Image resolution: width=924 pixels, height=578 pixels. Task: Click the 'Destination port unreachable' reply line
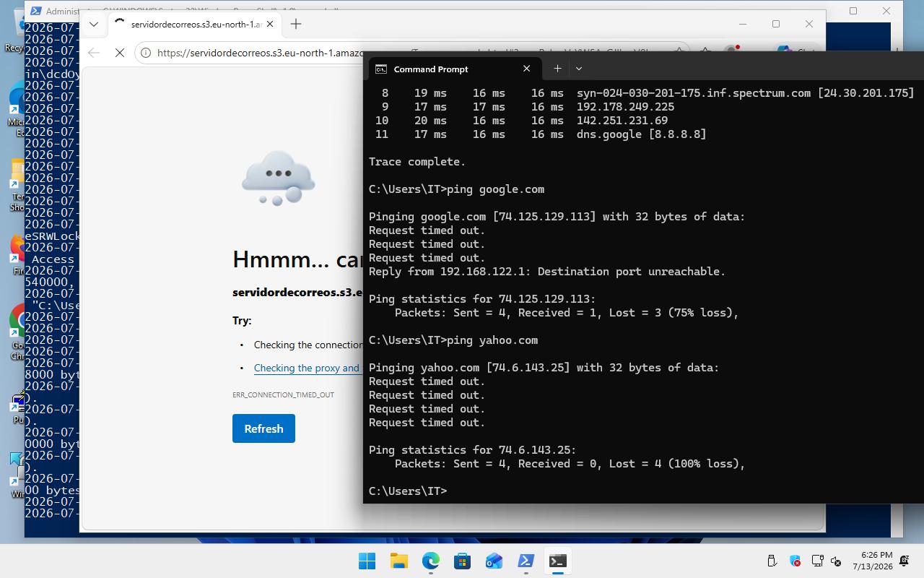pyautogui.click(x=547, y=272)
